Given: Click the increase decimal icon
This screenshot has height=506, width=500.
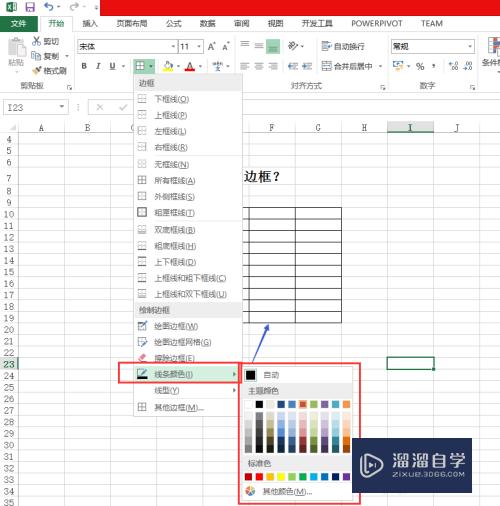Looking at the screenshot, I should 453,66.
